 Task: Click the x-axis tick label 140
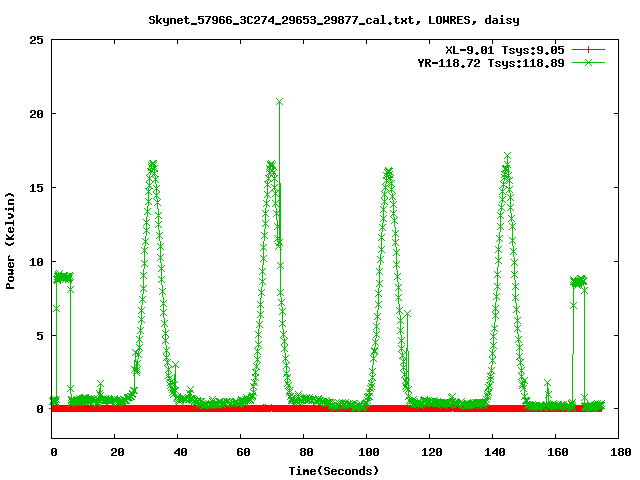pyautogui.click(x=495, y=452)
